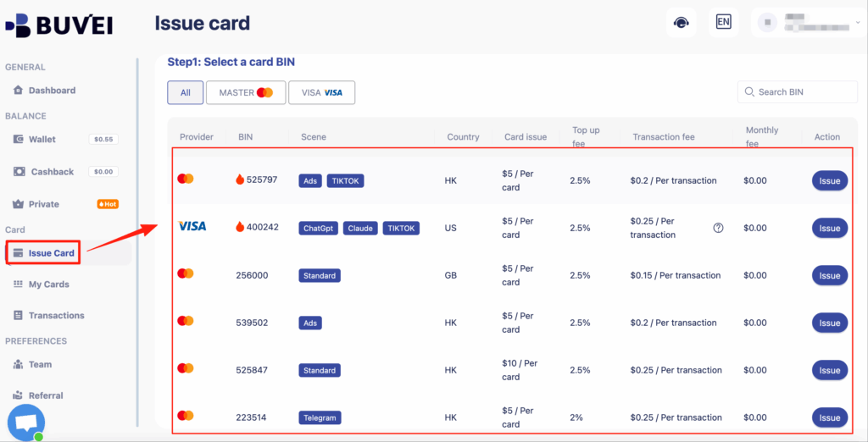
Task: Open the Referral menu item
Action: (46, 395)
